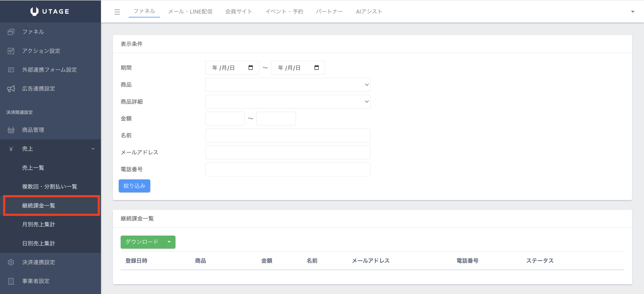
Task: Collapse the 売上 sidebar section
Action: [93, 149]
